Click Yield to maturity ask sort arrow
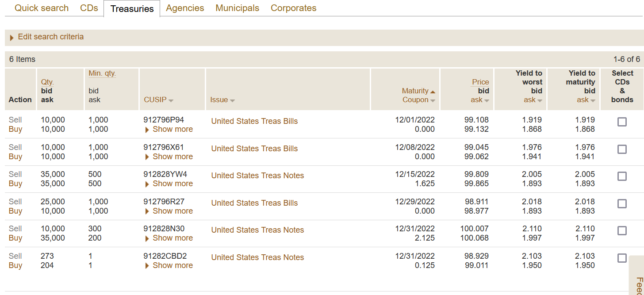The width and height of the screenshot is (644, 295). [x=593, y=100]
